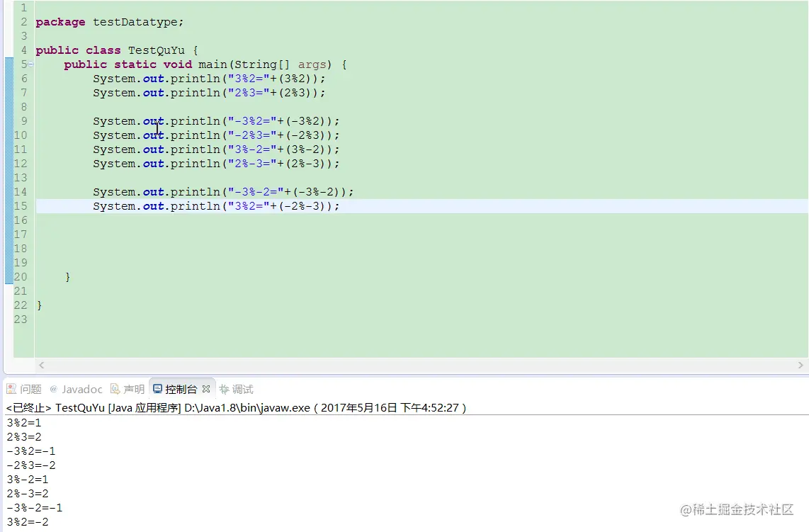
Task: Click code line with "2%-3="+(2%-3)
Action: [x=216, y=164]
